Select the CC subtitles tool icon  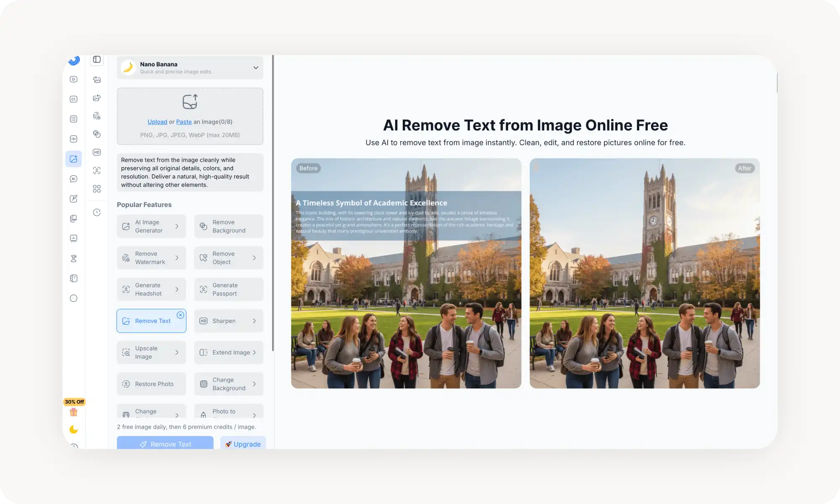[x=73, y=99]
